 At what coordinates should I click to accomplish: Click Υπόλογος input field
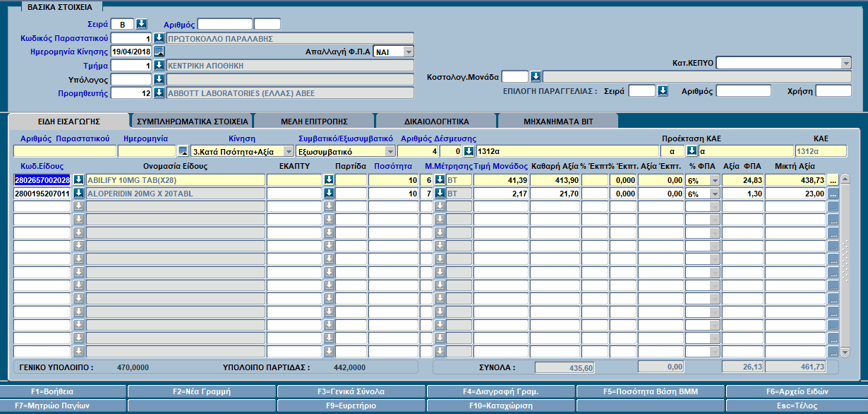(x=131, y=79)
